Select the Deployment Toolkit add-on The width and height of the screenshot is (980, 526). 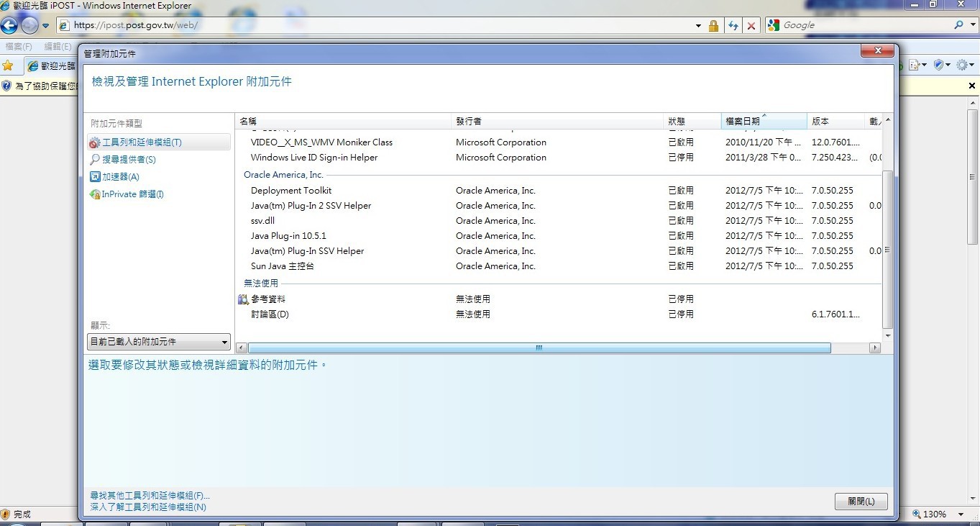559,191
